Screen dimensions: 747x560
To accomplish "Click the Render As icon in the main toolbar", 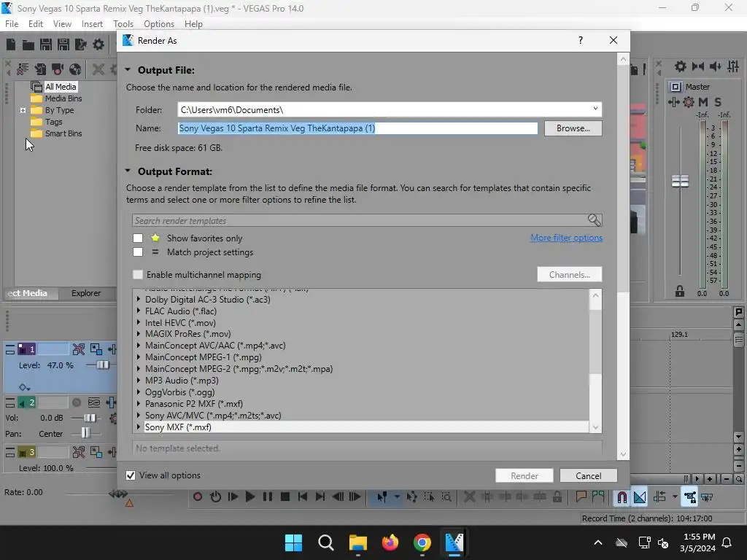I will pyautogui.click(x=81, y=44).
